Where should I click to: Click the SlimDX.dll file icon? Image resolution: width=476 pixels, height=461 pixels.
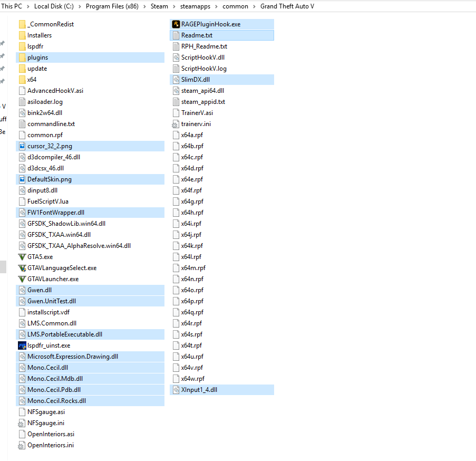[176, 80]
